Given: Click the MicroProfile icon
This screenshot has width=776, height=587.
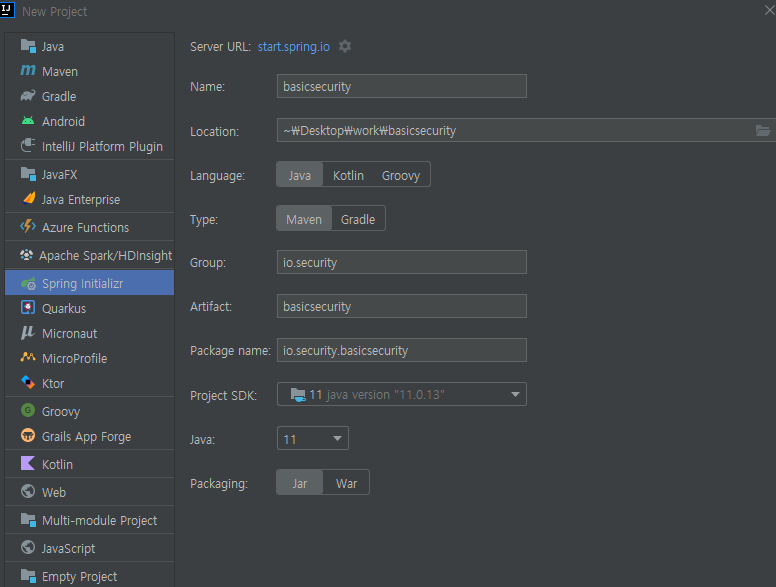Looking at the screenshot, I should [x=28, y=357].
